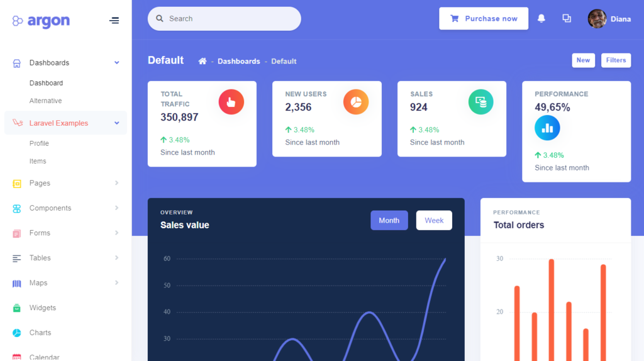Click the Filters button

click(x=616, y=60)
